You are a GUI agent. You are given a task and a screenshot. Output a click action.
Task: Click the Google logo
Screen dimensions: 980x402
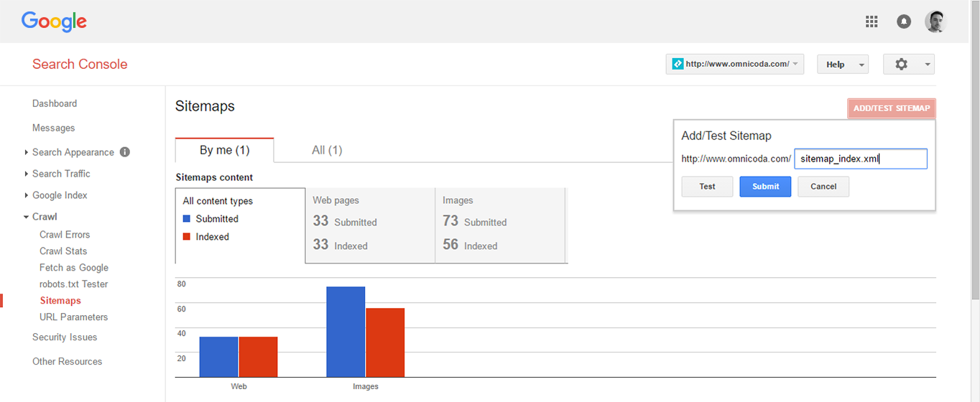point(54,22)
